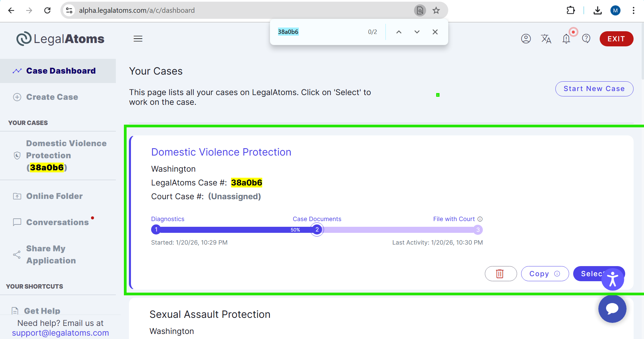Go to previous find result
The height and width of the screenshot is (339, 644).
pyautogui.click(x=399, y=32)
